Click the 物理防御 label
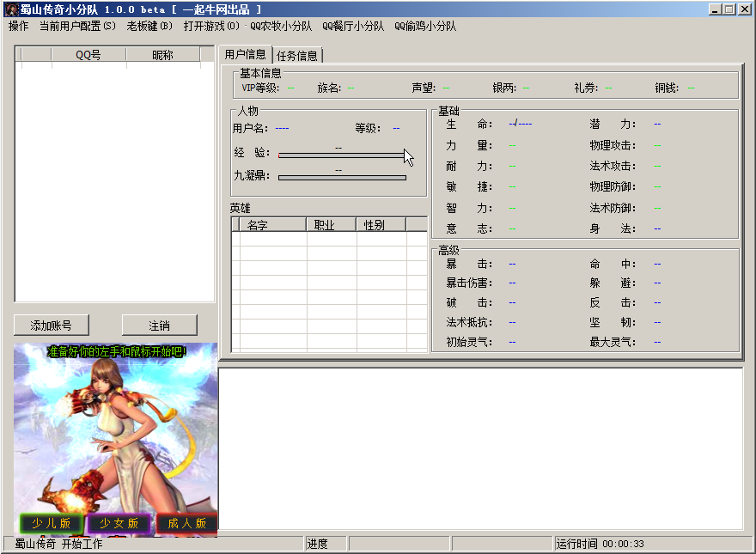The width and height of the screenshot is (756, 554). tap(613, 186)
